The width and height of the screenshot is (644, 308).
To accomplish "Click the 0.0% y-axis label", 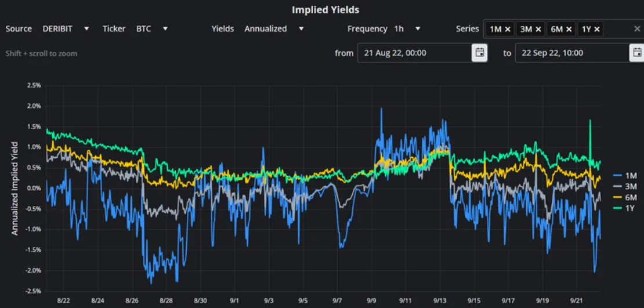I will [34, 188].
